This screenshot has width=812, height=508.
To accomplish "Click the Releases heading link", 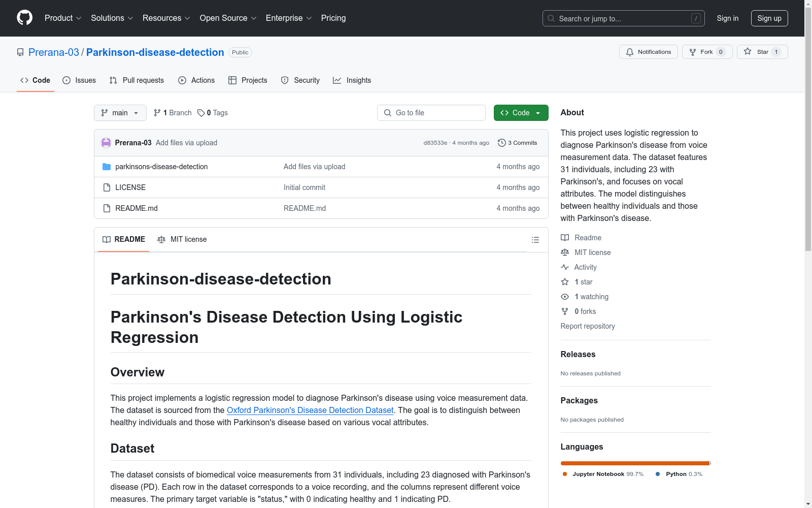I will point(578,354).
